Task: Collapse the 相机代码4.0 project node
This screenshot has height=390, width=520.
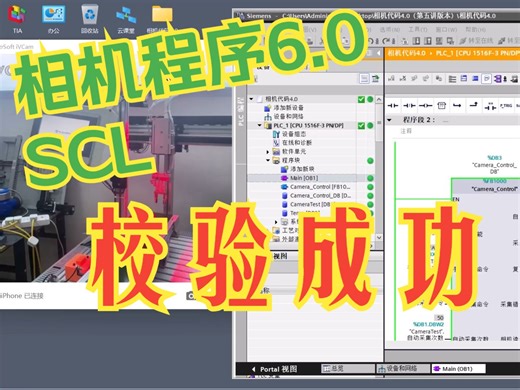Action: [x=251, y=99]
